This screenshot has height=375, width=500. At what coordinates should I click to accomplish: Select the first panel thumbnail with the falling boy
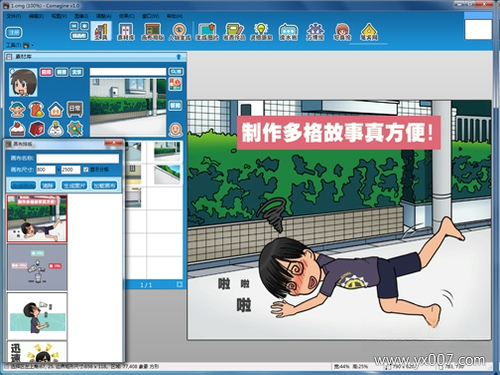(37, 219)
